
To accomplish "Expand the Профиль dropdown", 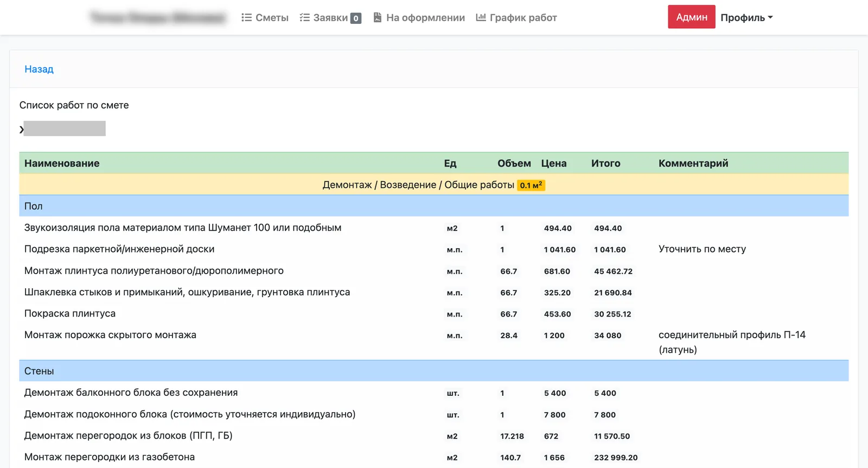I will pos(746,17).
